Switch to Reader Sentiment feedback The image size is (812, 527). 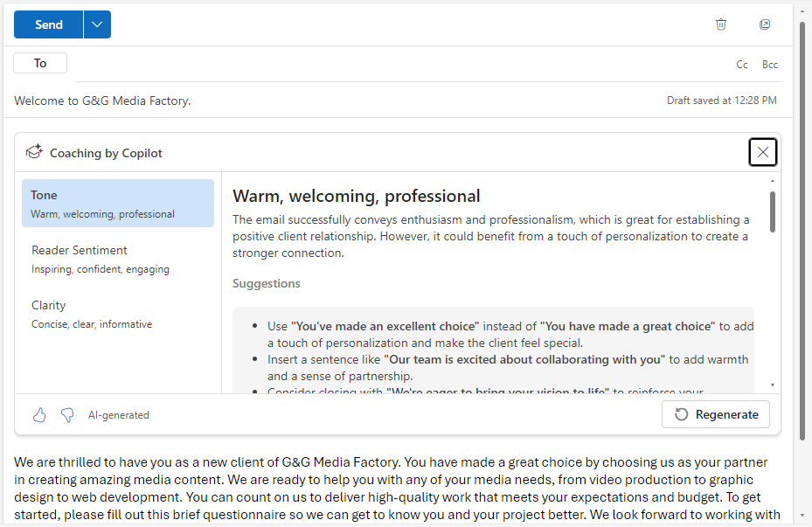118,259
